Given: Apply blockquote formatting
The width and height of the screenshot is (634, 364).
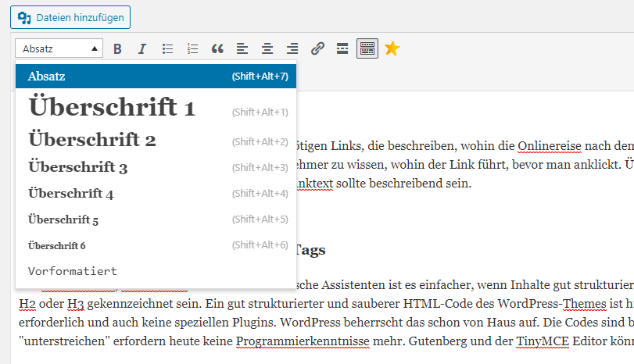Looking at the screenshot, I should pyautogui.click(x=217, y=49).
